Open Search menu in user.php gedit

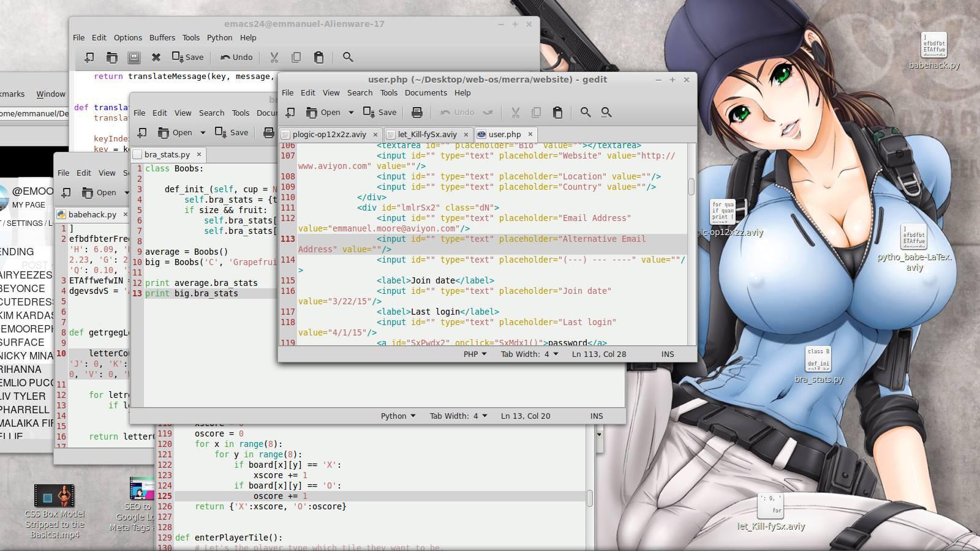[360, 93]
